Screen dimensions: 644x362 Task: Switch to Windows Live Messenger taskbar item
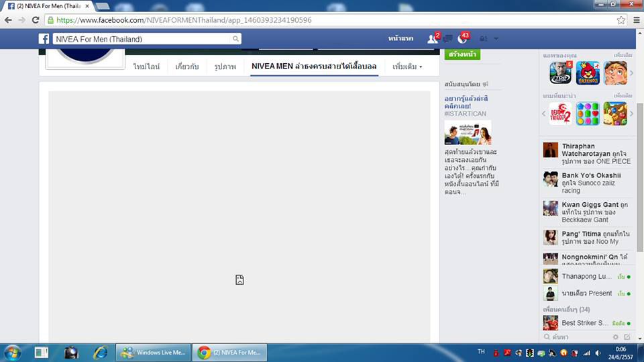click(153, 353)
